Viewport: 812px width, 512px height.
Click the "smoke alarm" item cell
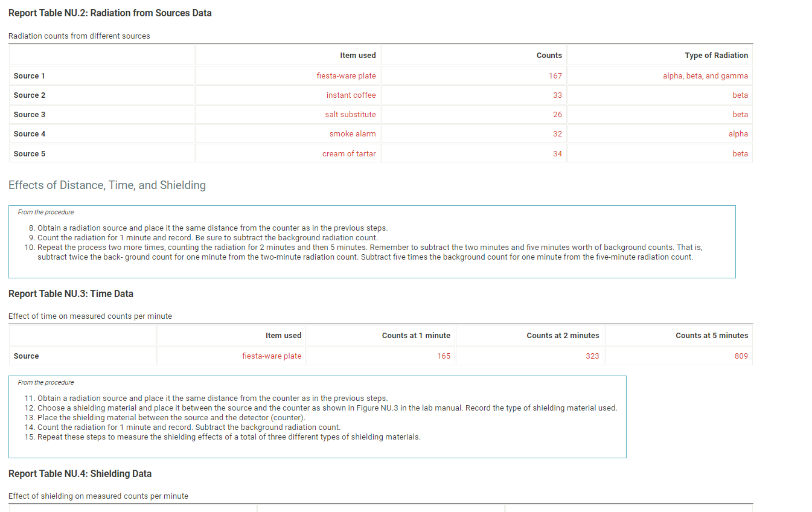pyautogui.click(x=353, y=133)
